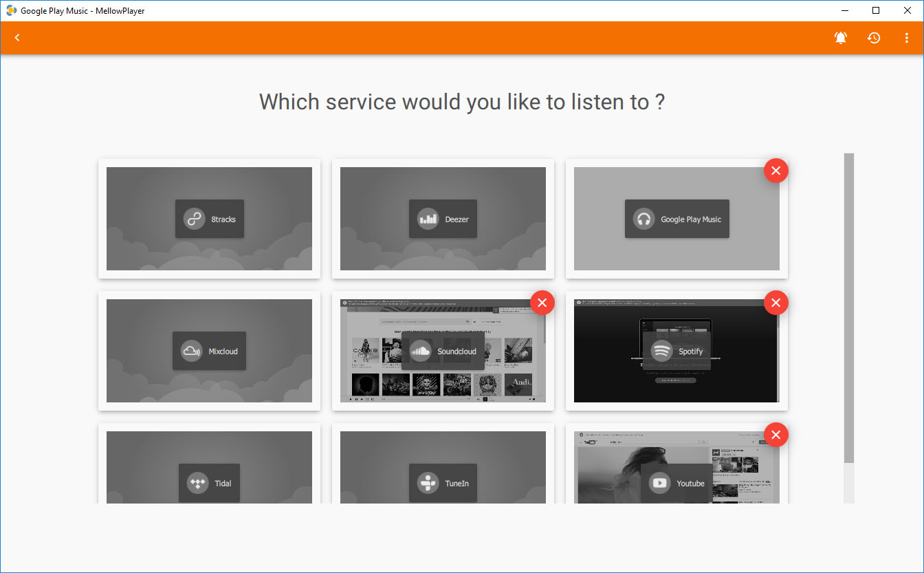Click the Spotify logo icon

(x=661, y=351)
